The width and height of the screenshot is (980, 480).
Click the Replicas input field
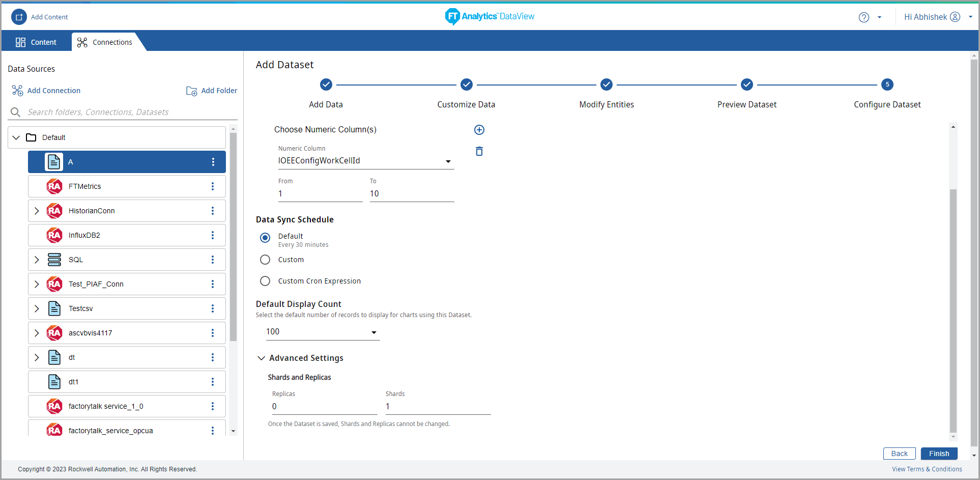coord(324,406)
